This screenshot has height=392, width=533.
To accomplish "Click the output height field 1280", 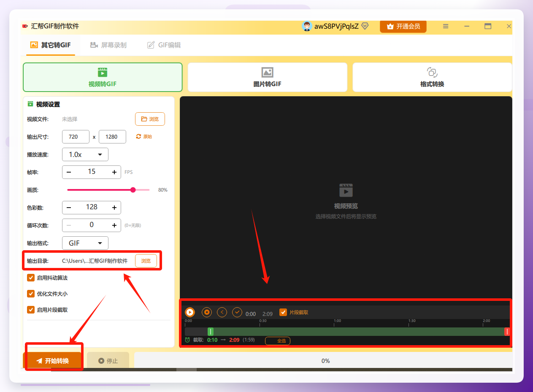I will click(x=112, y=137).
